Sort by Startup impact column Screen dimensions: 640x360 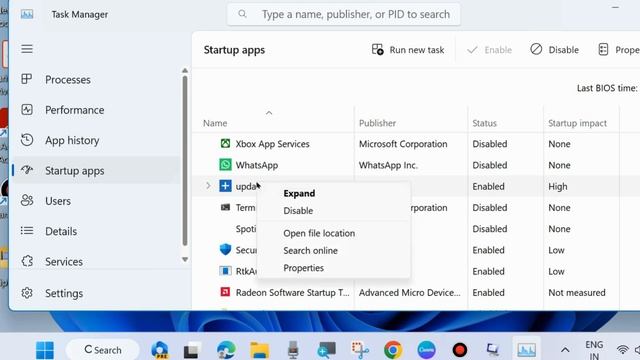coord(578,123)
